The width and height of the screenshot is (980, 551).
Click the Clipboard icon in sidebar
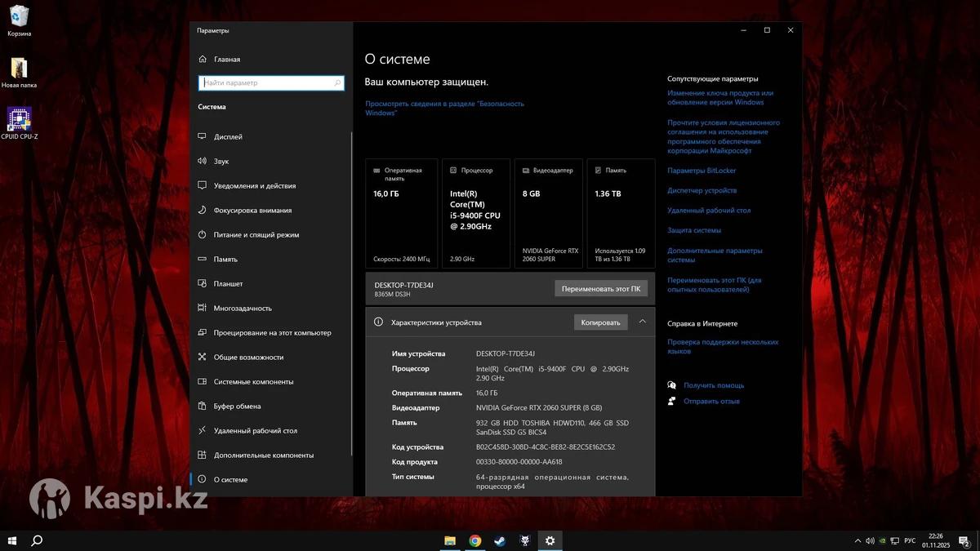[x=203, y=407]
